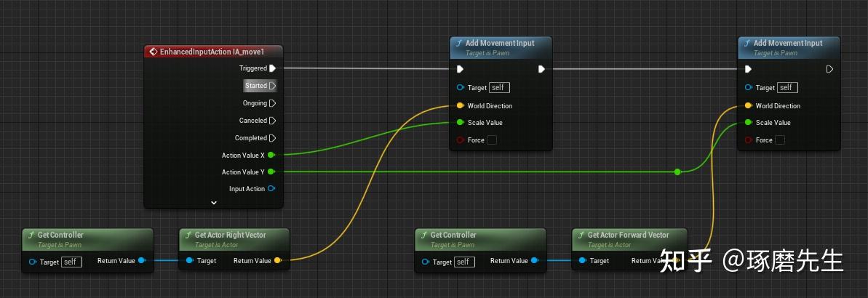Viewport: 868px width, 298px height.
Task: Select the reroute node on the Action Value Y wire
Action: click(677, 172)
